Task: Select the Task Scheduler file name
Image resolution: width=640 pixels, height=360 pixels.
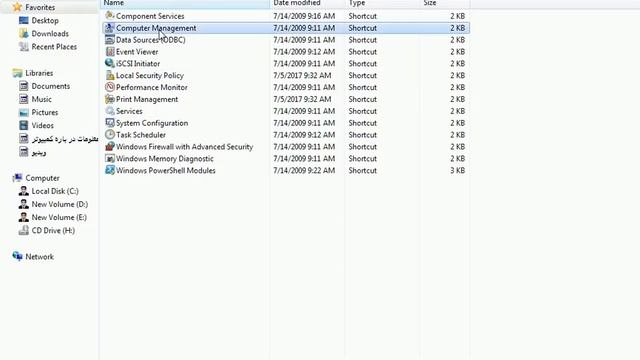Action: click(141, 135)
